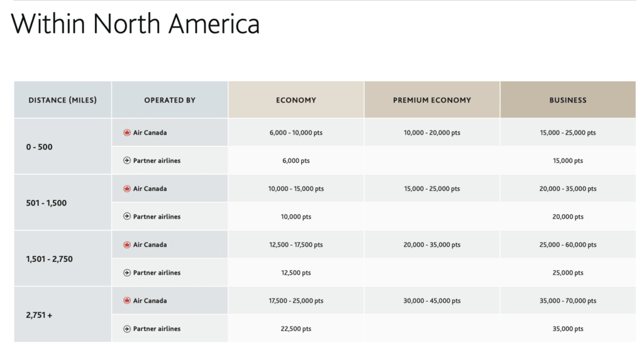Viewport: 644px width, 350px height.
Task: Click the Air Canada icon in the 2,751 + row
Action: coord(127,300)
